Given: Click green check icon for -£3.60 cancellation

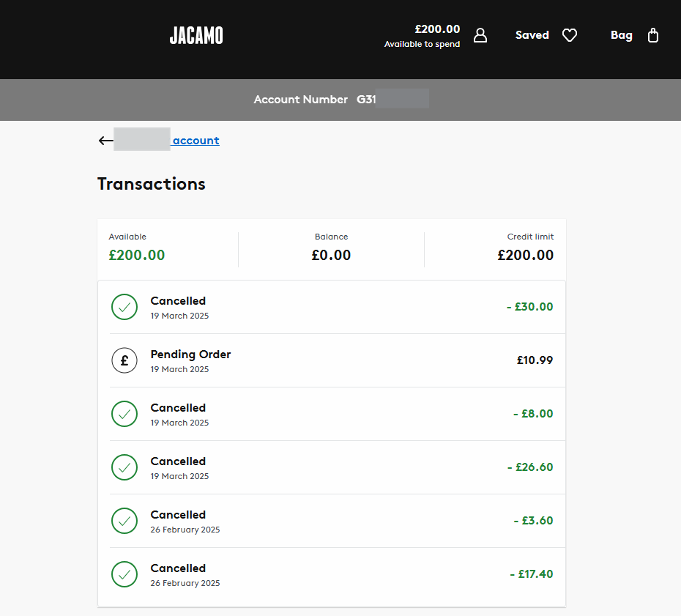Looking at the screenshot, I should (x=124, y=521).
